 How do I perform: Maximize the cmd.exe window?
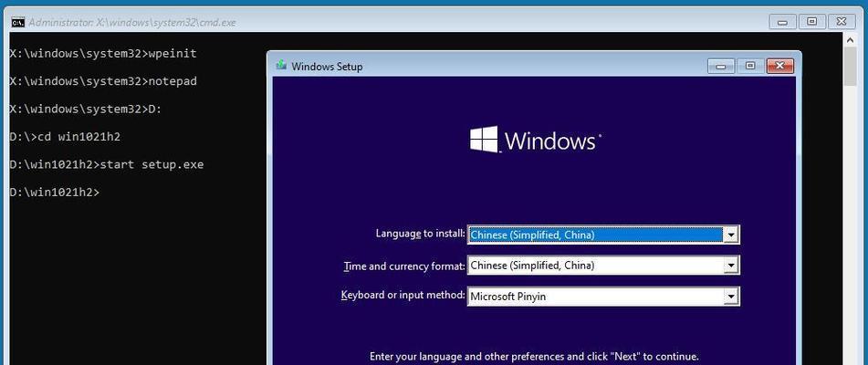point(811,22)
